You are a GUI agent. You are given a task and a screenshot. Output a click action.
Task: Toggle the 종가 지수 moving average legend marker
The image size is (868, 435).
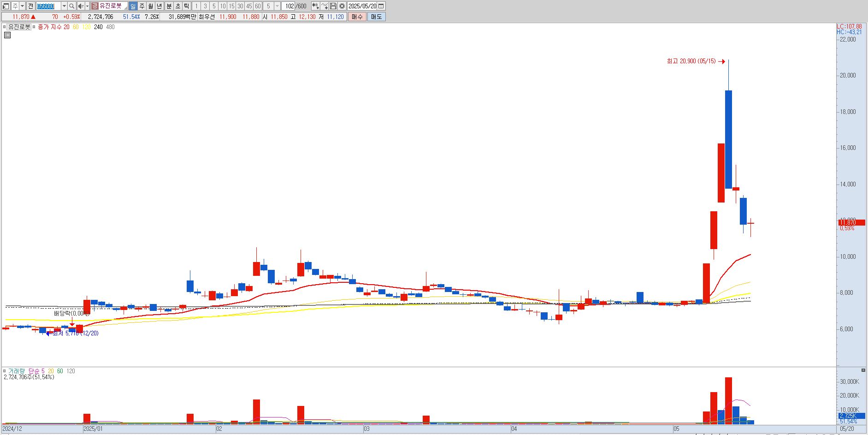click(34, 27)
